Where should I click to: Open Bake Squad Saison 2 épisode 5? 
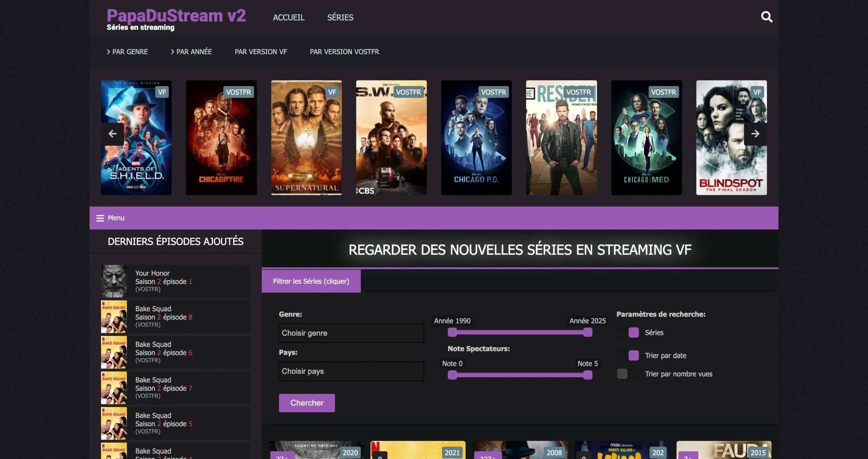tap(176, 423)
